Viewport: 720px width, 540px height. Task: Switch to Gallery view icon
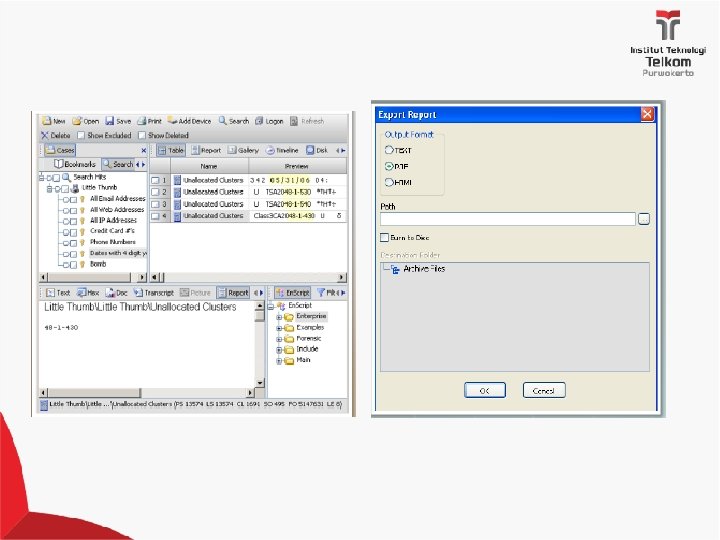tap(232, 150)
